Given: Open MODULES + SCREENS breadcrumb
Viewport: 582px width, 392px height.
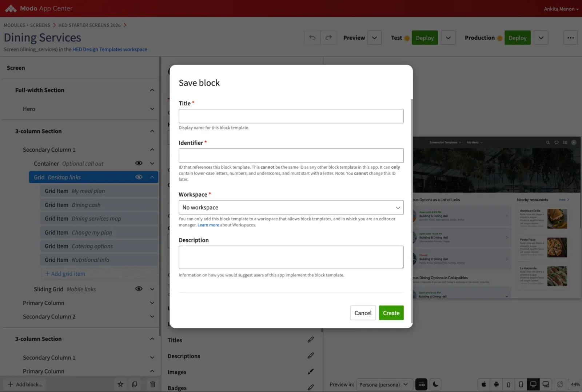Looking at the screenshot, I should 27,25.
